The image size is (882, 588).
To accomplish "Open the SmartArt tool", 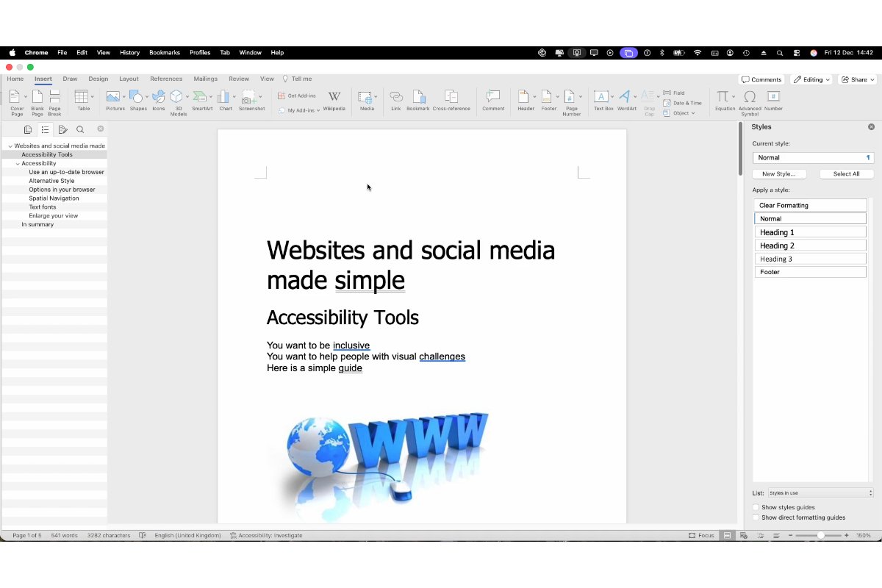I will pyautogui.click(x=201, y=99).
